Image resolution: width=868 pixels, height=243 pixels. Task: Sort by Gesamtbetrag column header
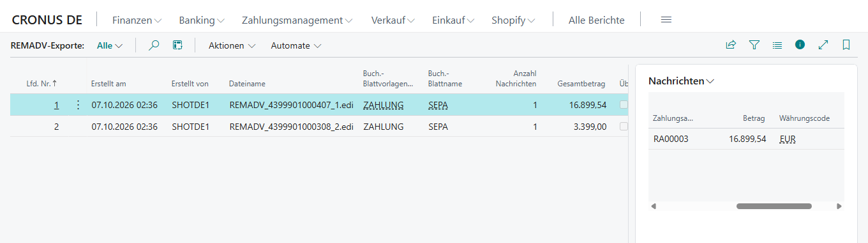pos(581,84)
